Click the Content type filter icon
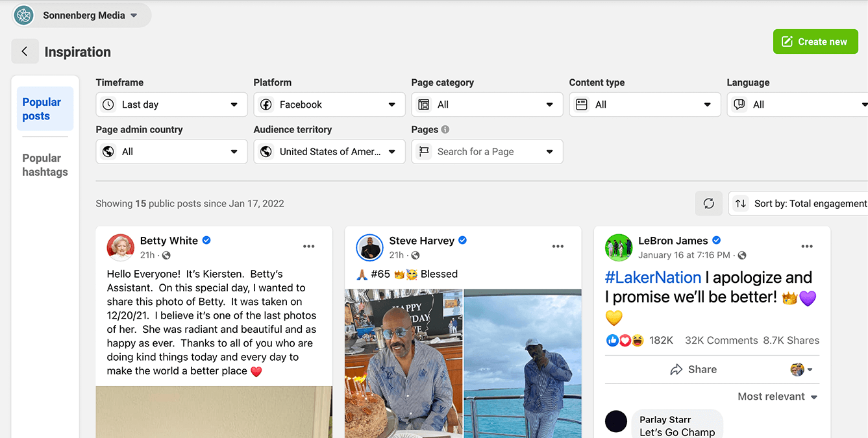 (582, 104)
